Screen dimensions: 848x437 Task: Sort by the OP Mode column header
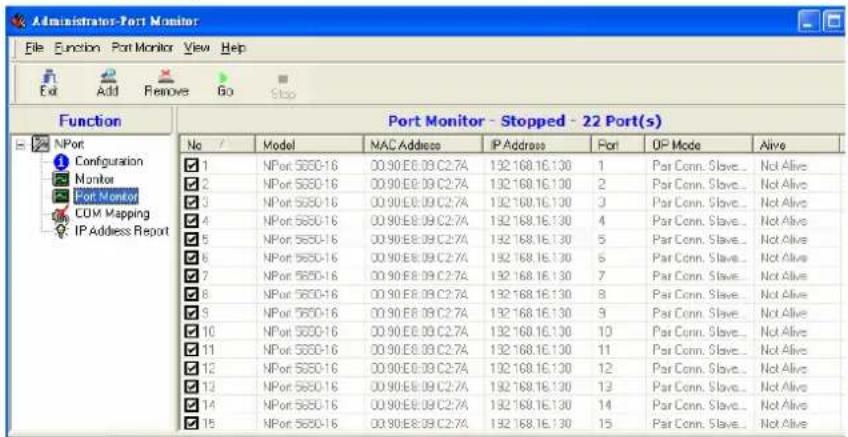(699, 145)
